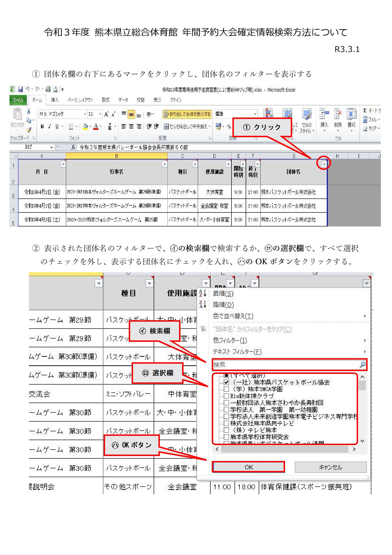Screen dimensions: 392x555
Task: Open the font name MS Pゴシック dropdown
Action: click(x=85, y=114)
